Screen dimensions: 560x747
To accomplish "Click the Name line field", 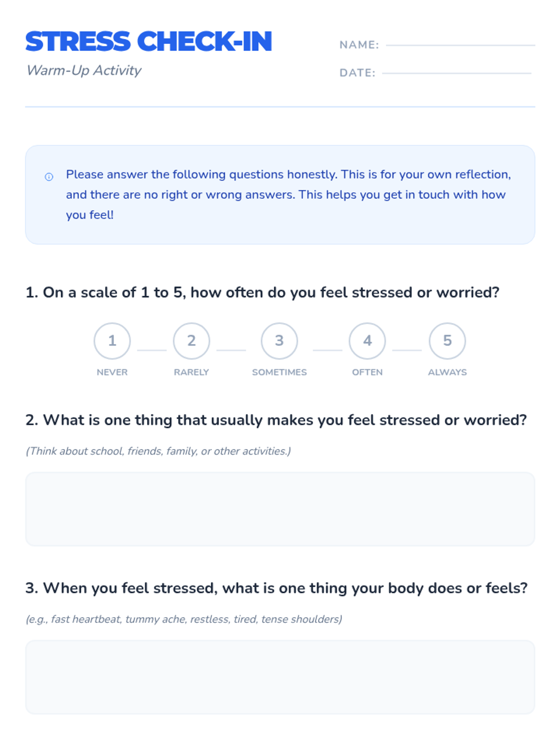I will pos(461,45).
